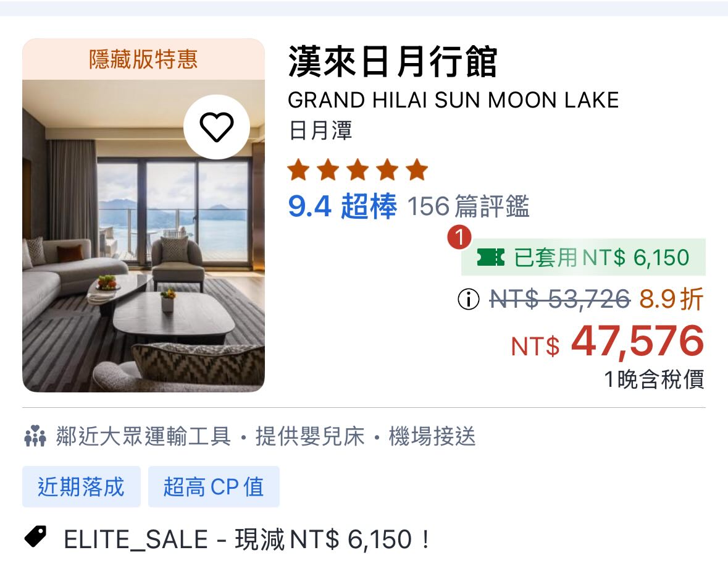This screenshot has width=728, height=571.
Task: Open the hotel room photo
Action: [x=143, y=260]
